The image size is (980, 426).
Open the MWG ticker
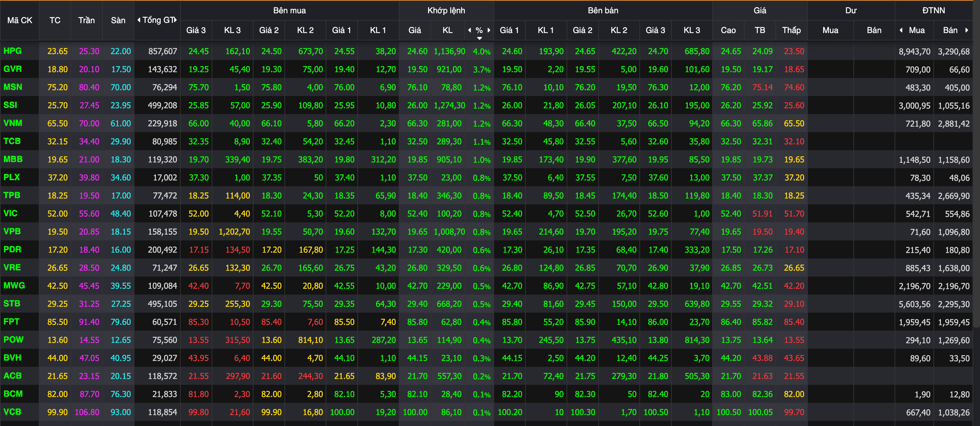14,285
